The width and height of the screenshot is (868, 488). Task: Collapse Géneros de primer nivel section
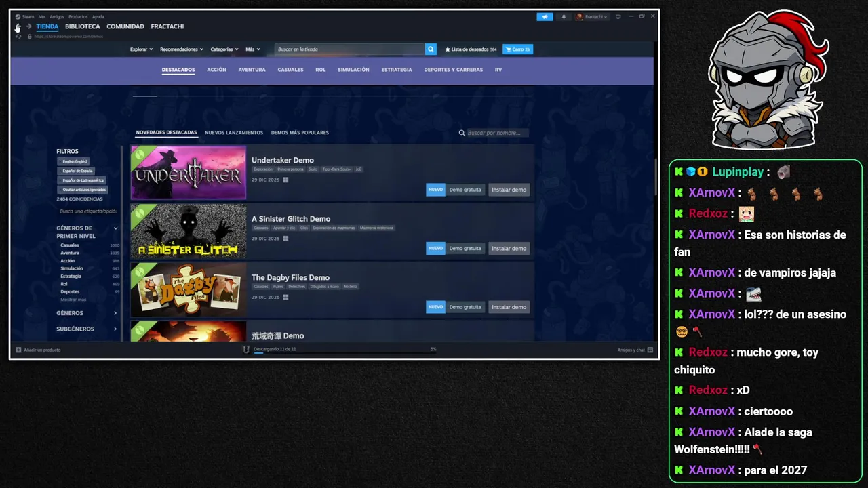click(115, 228)
